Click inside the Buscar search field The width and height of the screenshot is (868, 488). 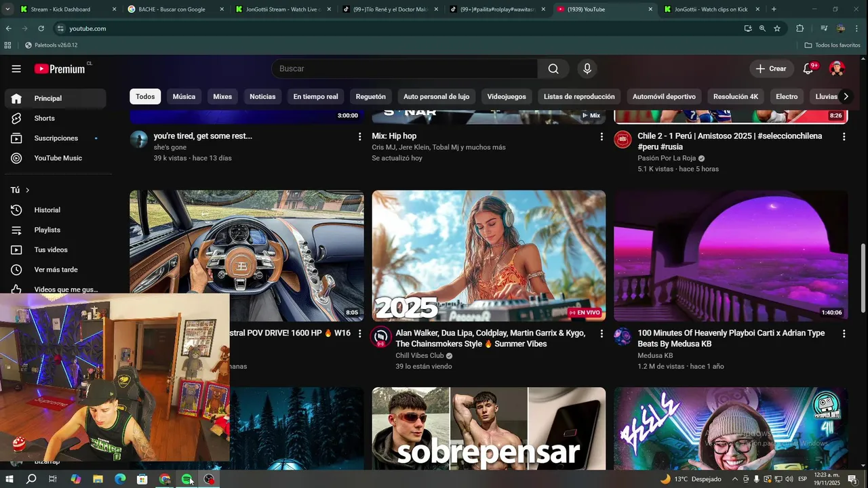[x=405, y=68]
